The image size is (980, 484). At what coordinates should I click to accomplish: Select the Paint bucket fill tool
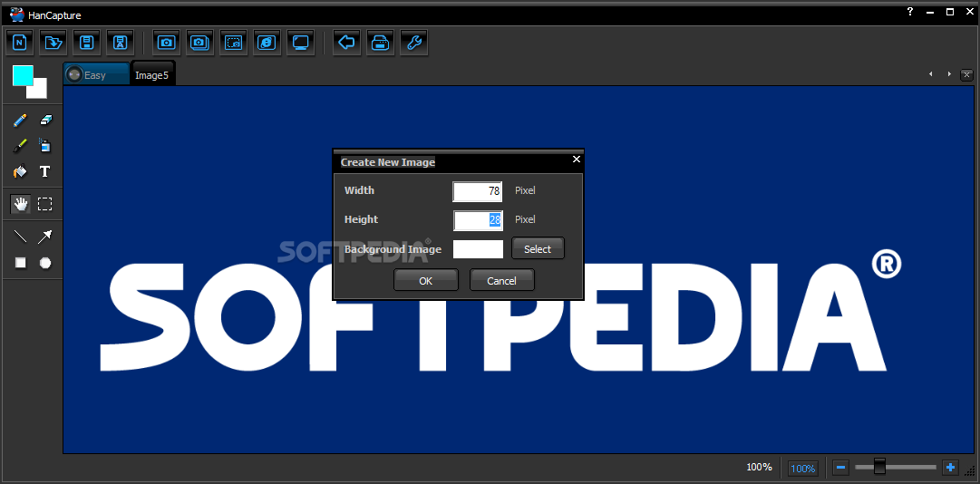pos(21,171)
